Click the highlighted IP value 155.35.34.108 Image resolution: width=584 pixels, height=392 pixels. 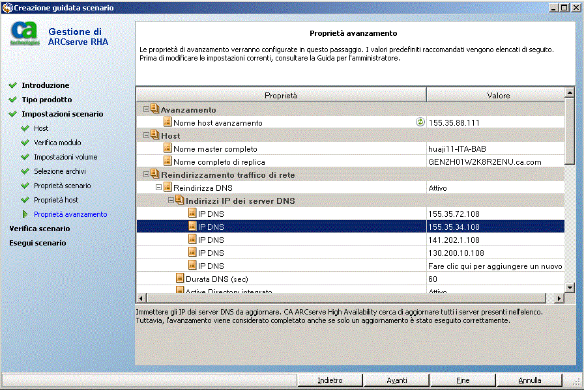[x=454, y=227]
